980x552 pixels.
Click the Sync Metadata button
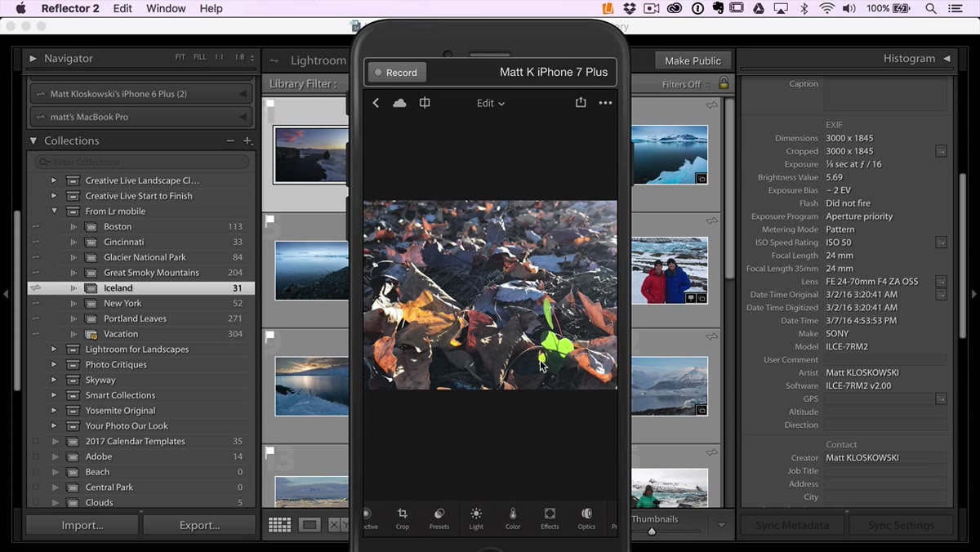click(x=792, y=525)
